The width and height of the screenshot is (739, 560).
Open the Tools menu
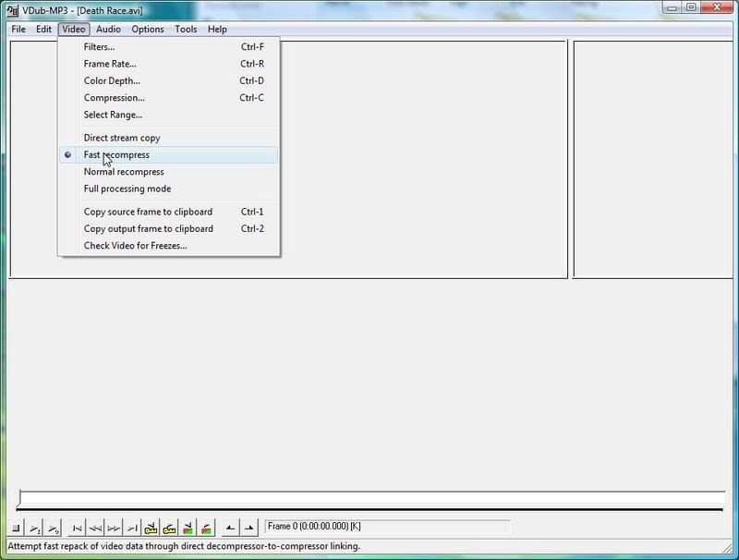click(186, 30)
